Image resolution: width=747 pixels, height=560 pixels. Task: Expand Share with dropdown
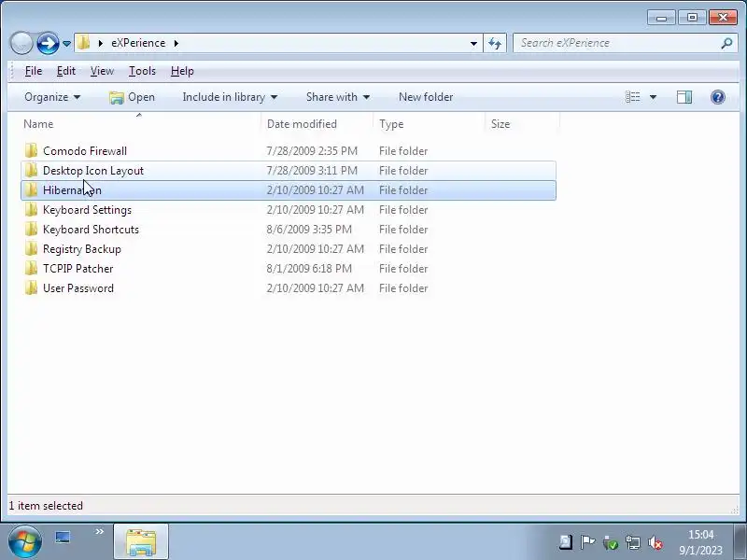pyautogui.click(x=338, y=97)
